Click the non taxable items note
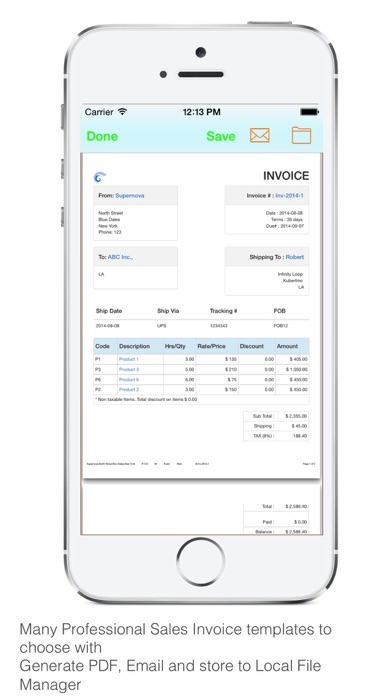The image size is (392, 696). [x=146, y=399]
